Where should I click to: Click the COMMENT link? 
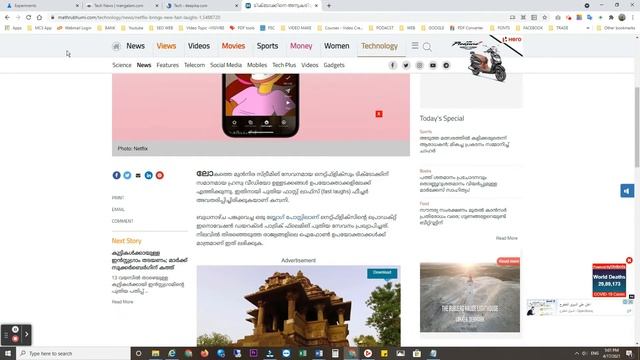point(122,221)
